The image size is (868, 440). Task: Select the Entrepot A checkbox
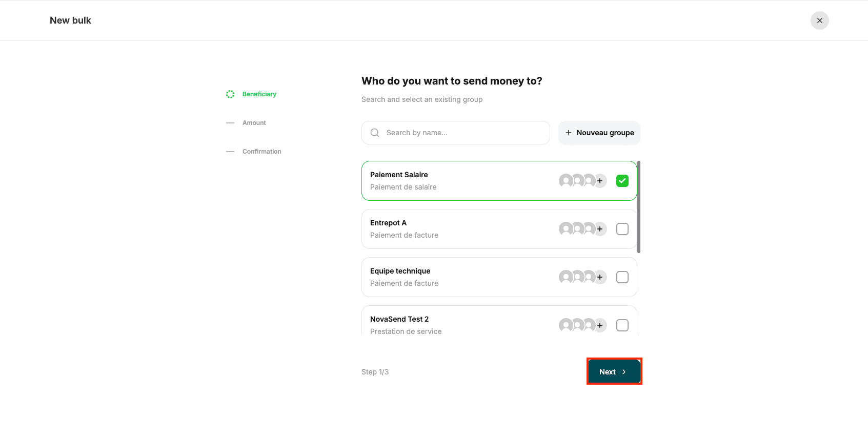[622, 228]
